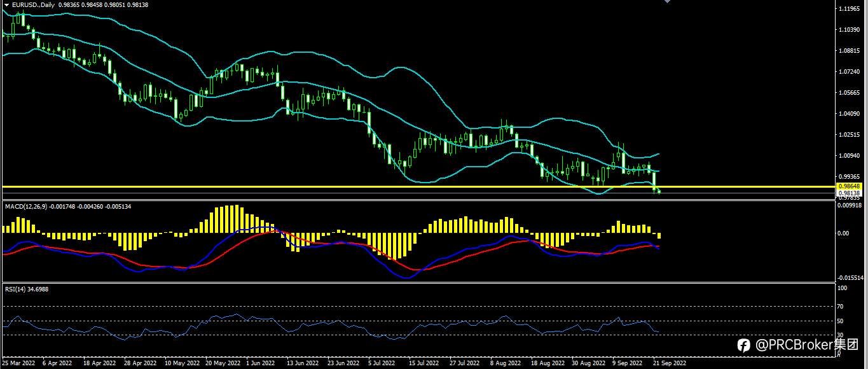Click the 8 Aug 2022 date label
The height and width of the screenshot is (369, 868).
click(506, 363)
